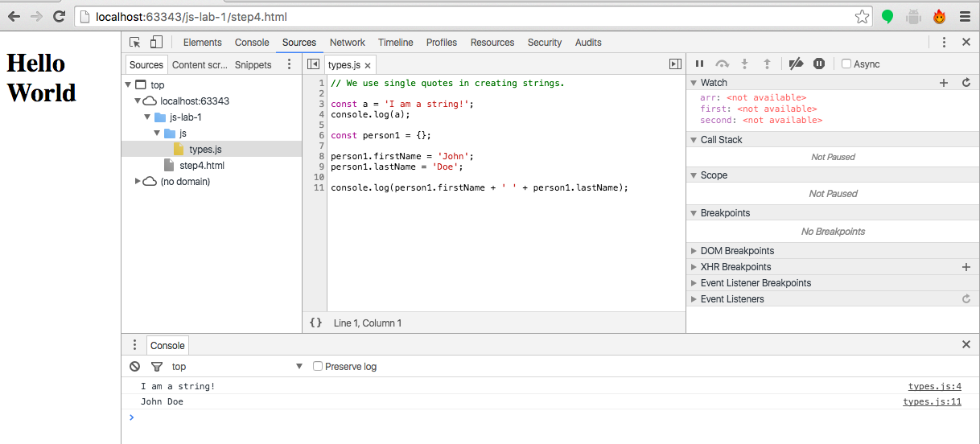980x444 pixels.
Task: Expand the (no domain) tree node
Action: coord(138,182)
